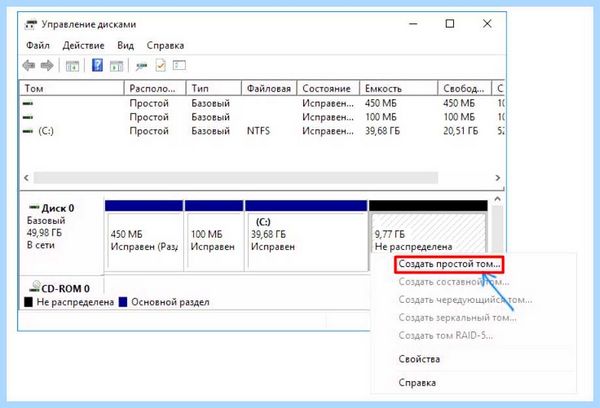The width and height of the screenshot is (600, 408).
Task: Select the 39,68 ГБ (C:) partition block
Action: click(x=306, y=236)
